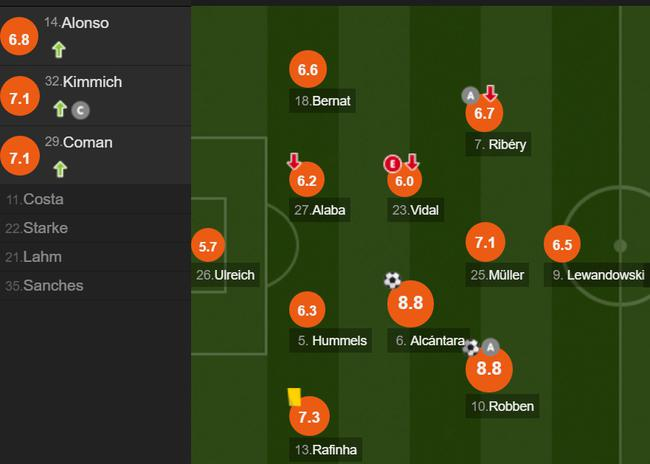This screenshot has width=650, height=464.
Task: Click the assist badge above Robben's rating
Action: (490, 347)
